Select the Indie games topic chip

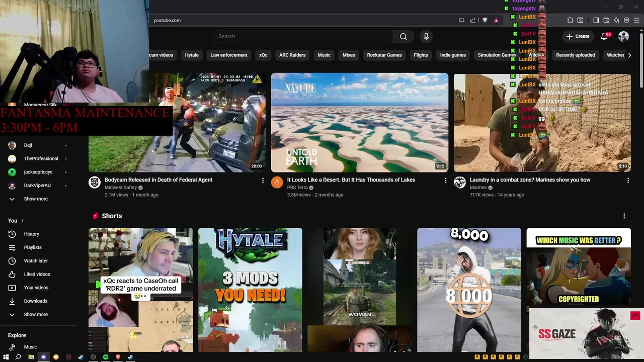coord(453,55)
